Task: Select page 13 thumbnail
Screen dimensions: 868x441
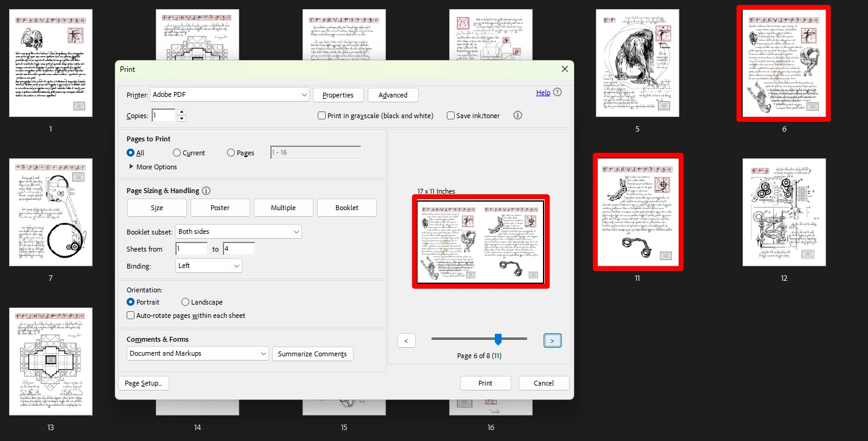Action: [x=51, y=361]
